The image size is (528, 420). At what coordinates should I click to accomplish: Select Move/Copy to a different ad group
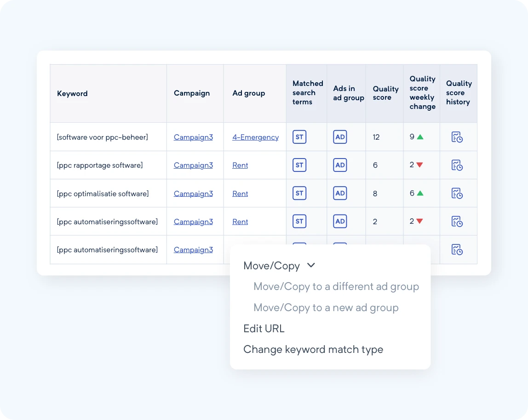(x=336, y=286)
